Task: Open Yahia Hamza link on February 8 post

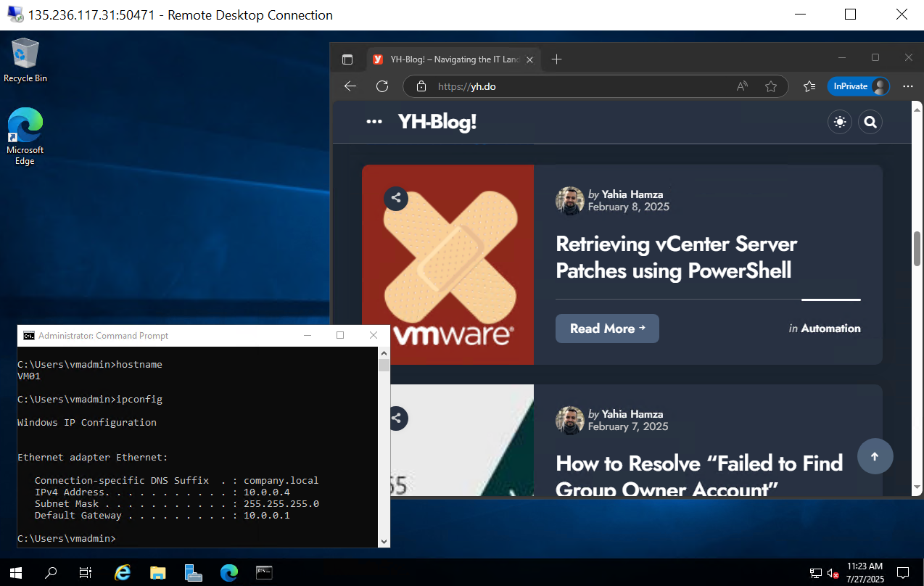Action: coord(632,194)
